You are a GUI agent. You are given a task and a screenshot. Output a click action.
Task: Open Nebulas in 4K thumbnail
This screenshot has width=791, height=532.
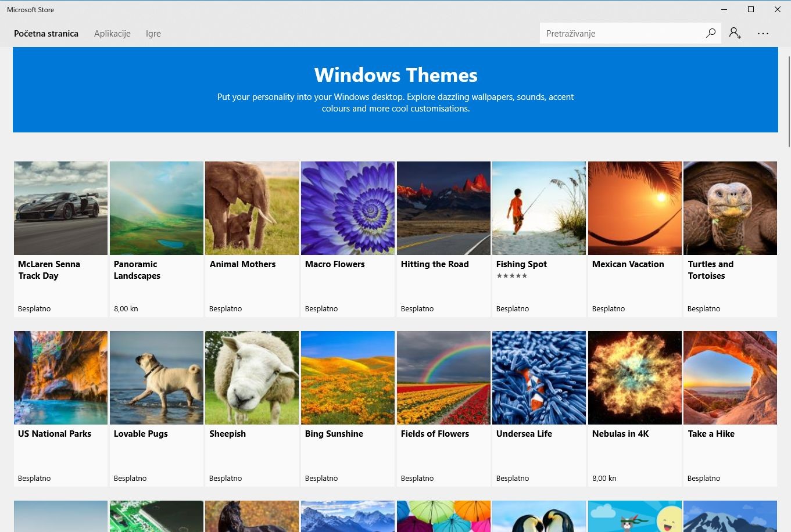(x=635, y=378)
